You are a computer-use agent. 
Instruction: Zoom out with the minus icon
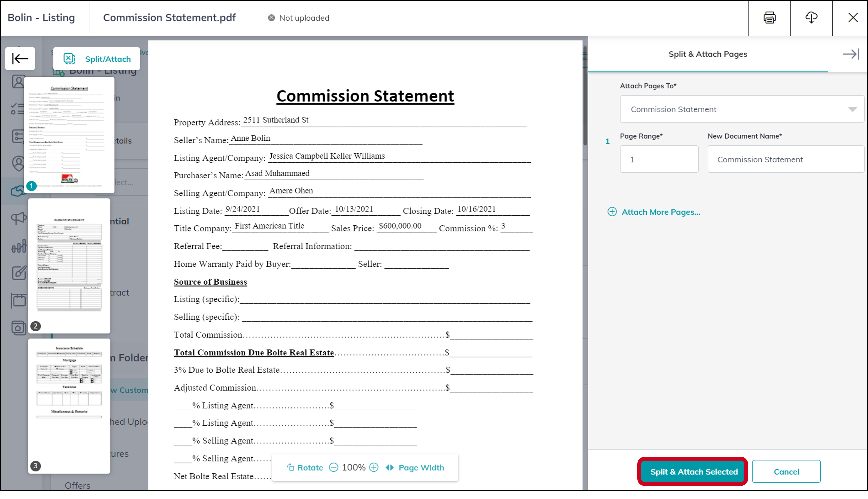tap(334, 468)
